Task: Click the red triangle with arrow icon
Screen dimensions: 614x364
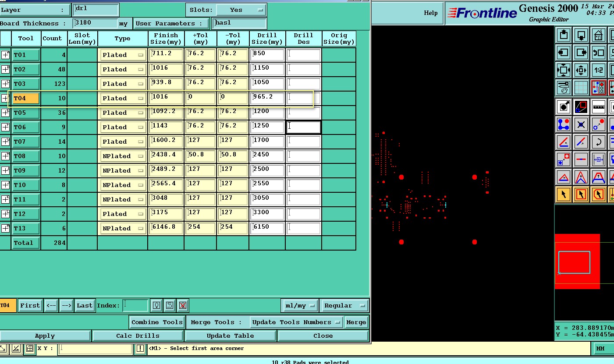Action: click(564, 177)
